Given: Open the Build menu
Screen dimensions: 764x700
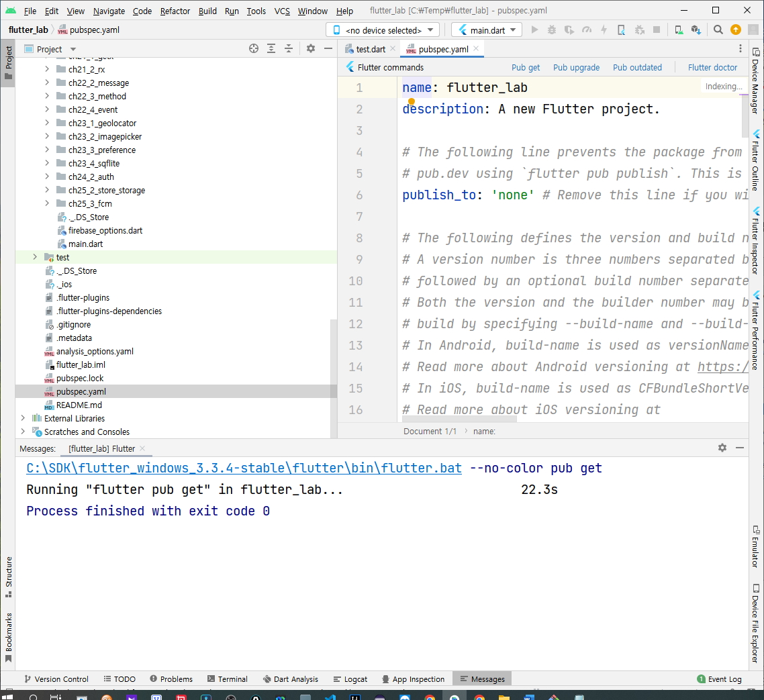Looking at the screenshot, I should [x=207, y=11].
